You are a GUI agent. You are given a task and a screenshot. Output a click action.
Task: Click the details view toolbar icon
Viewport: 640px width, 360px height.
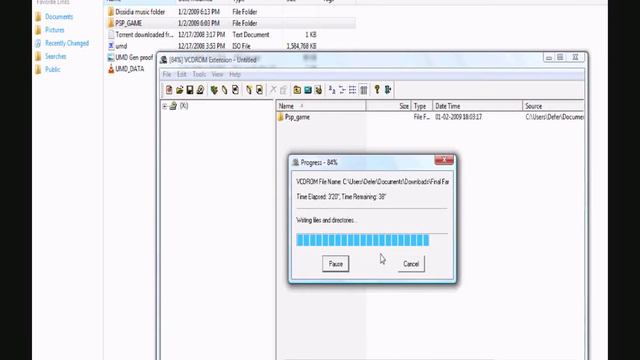[364, 90]
